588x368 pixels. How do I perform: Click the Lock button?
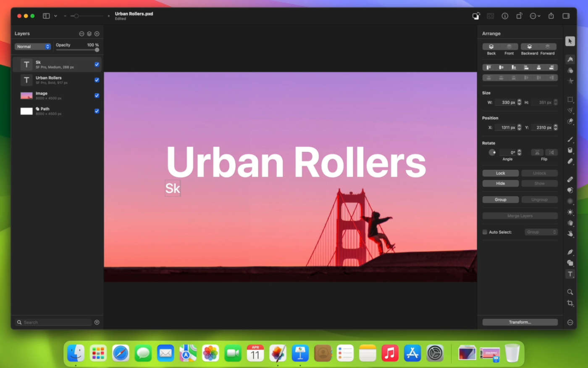(500, 173)
